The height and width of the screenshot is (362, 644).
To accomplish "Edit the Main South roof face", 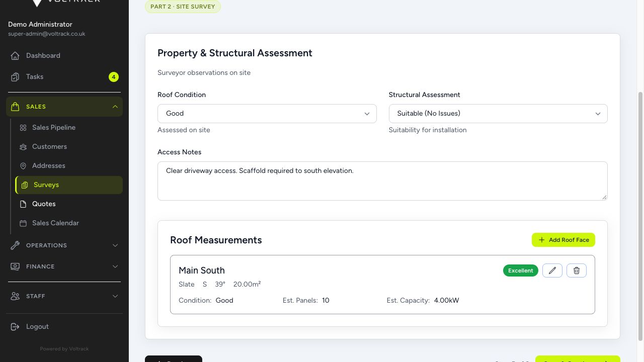I will [552, 270].
